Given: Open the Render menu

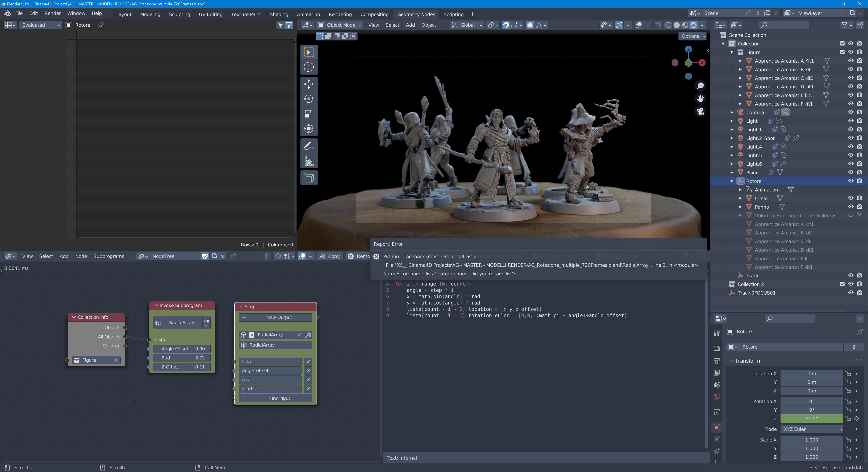Looking at the screenshot, I should [x=53, y=13].
